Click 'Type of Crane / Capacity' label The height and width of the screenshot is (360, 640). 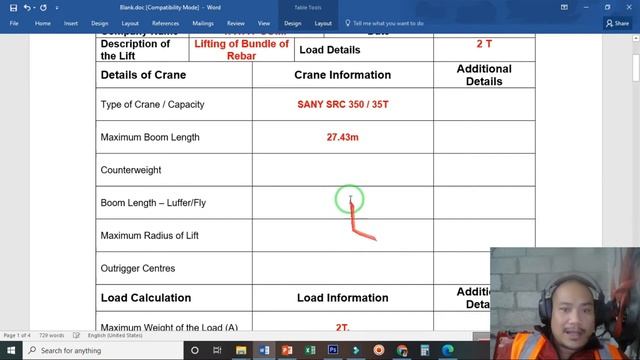[x=152, y=104]
